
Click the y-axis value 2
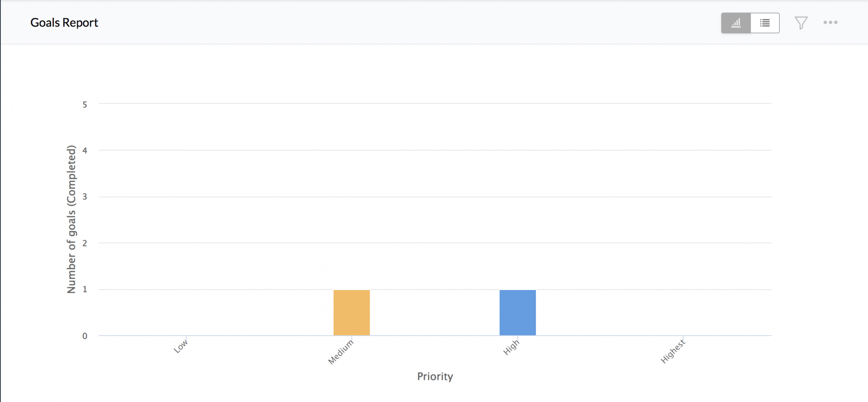point(85,243)
